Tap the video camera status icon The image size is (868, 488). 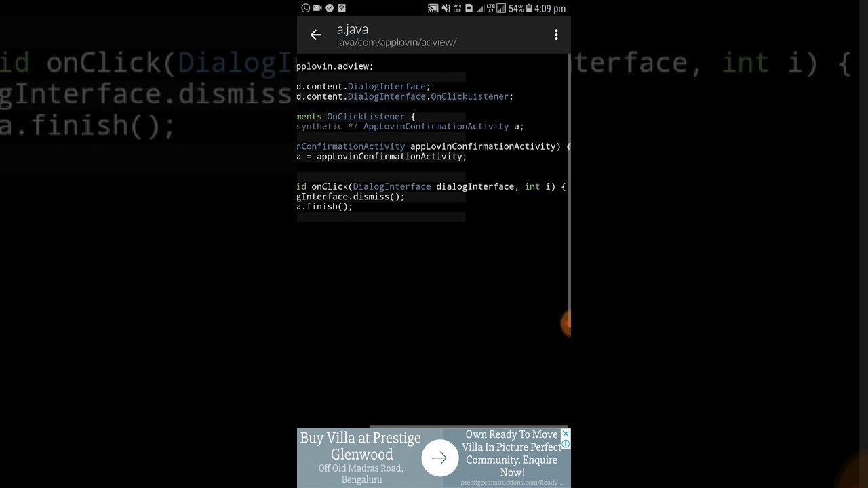[317, 8]
